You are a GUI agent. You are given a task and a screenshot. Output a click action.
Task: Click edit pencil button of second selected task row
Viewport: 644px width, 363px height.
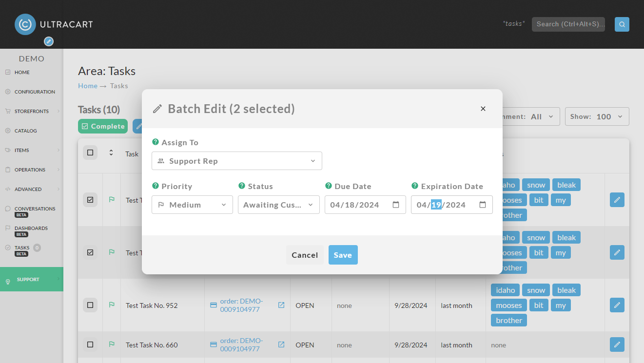pos(617,252)
